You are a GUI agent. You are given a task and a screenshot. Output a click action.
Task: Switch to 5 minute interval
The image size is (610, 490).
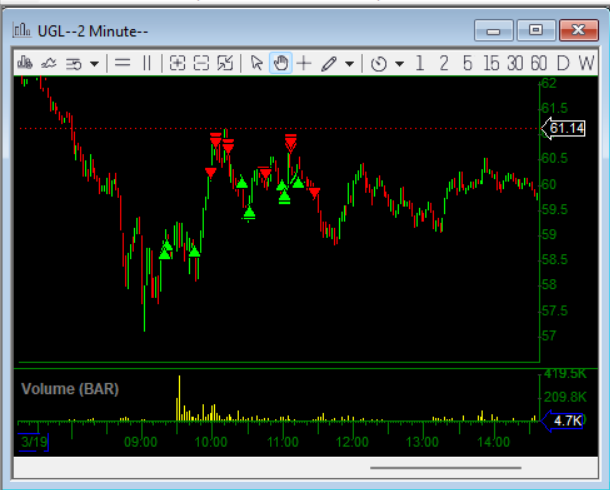tap(468, 63)
